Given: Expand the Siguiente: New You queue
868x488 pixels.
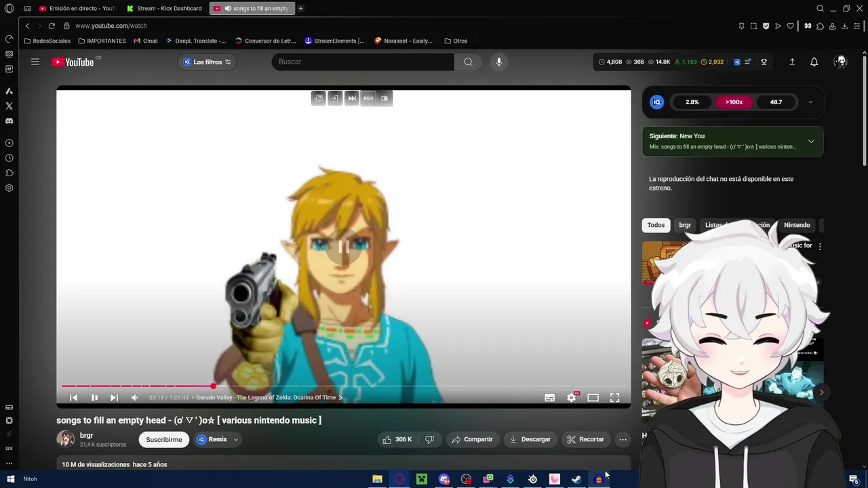Looking at the screenshot, I should coord(811,142).
